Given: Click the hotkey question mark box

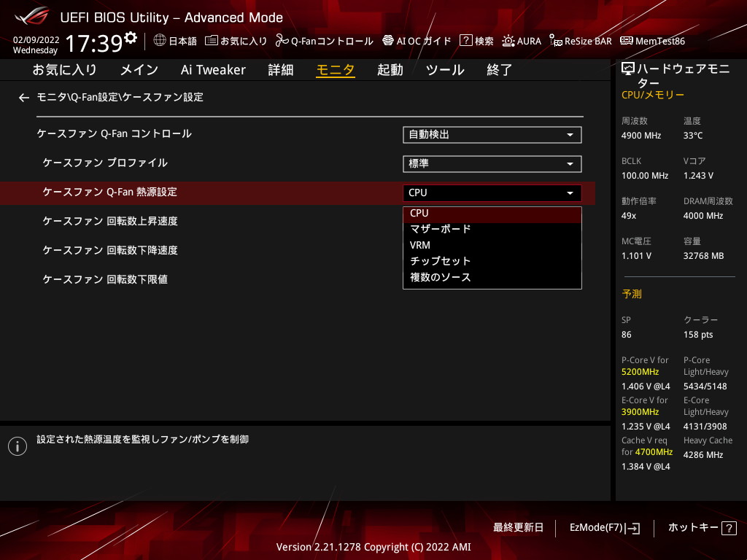Looking at the screenshot, I should click(729, 528).
